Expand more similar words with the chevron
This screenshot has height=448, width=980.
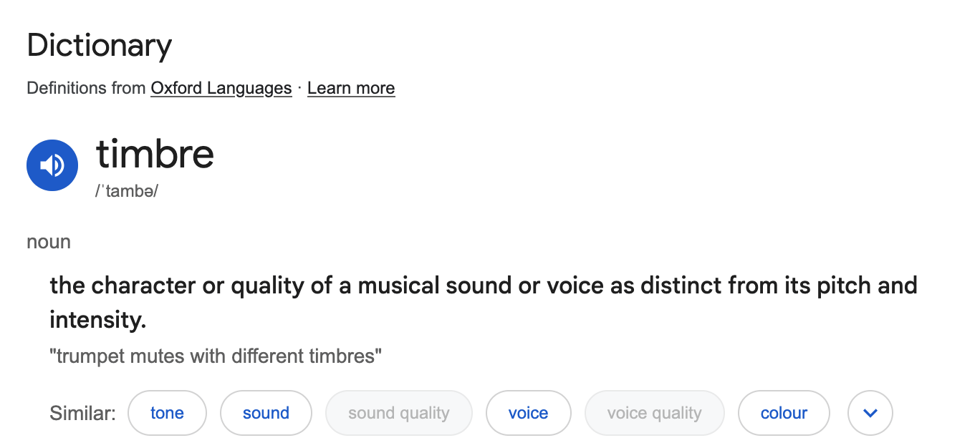click(870, 413)
